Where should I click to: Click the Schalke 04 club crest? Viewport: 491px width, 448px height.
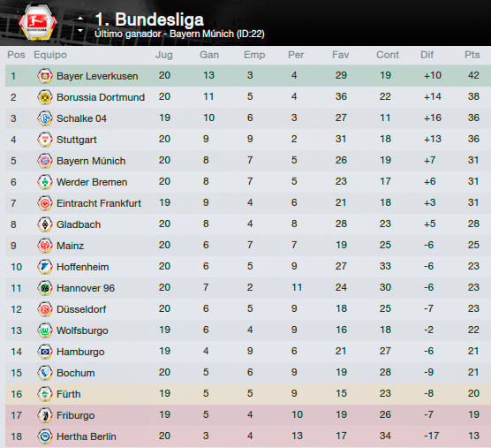coord(45,118)
